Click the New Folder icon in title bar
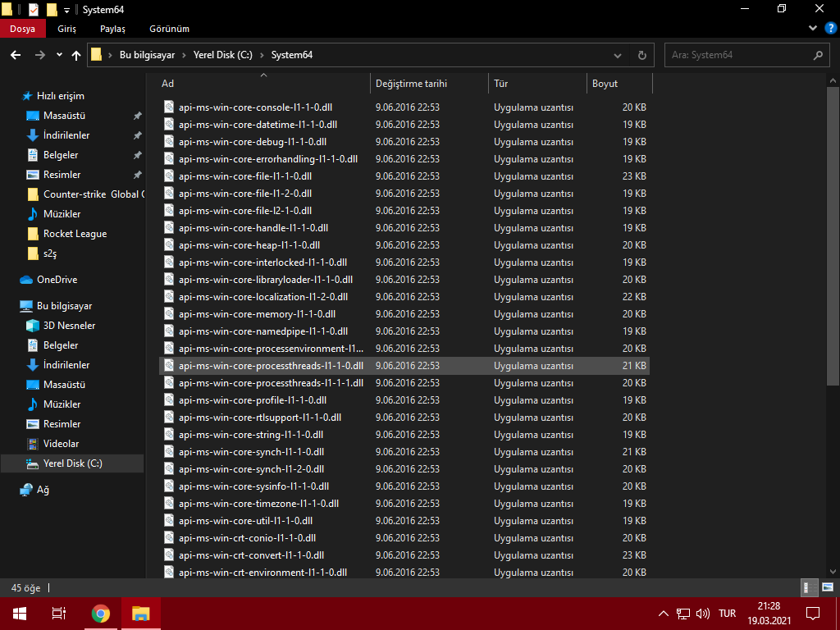This screenshot has height=630, width=840. click(52, 10)
